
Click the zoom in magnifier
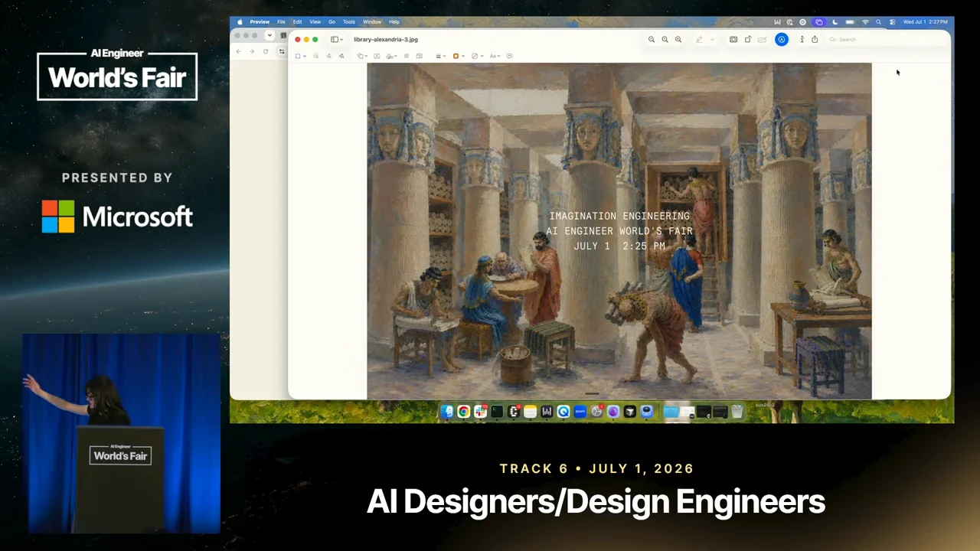pyautogui.click(x=678, y=39)
